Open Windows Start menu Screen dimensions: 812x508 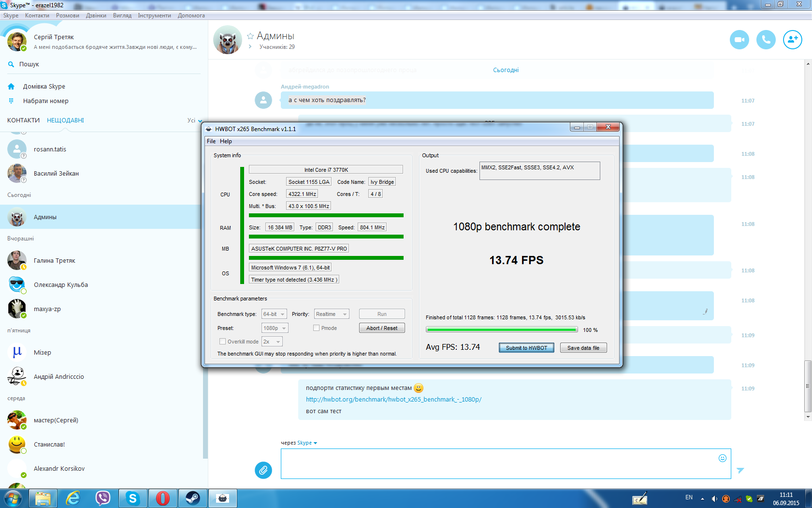pyautogui.click(x=13, y=498)
